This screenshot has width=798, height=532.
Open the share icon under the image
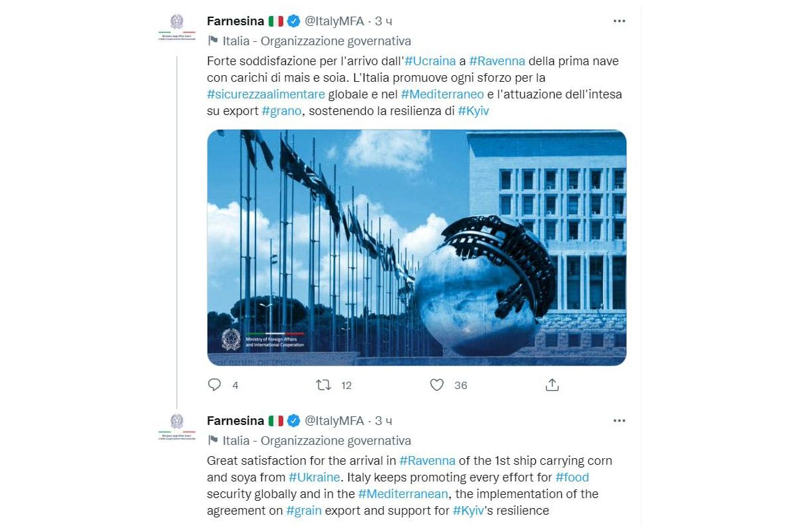552,385
